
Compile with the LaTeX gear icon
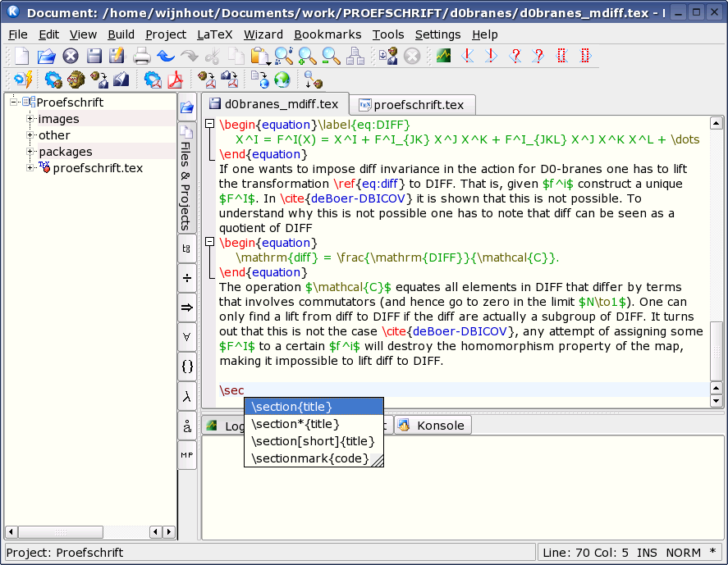click(x=53, y=80)
